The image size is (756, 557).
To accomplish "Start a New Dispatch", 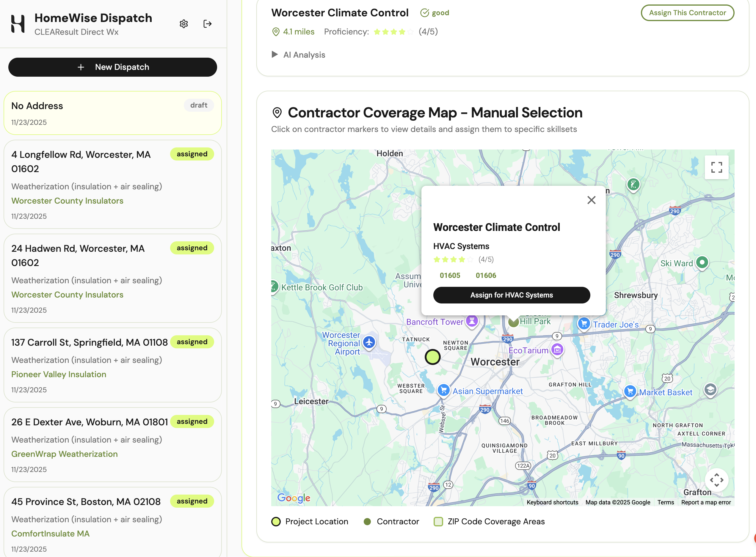I will (113, 67).
